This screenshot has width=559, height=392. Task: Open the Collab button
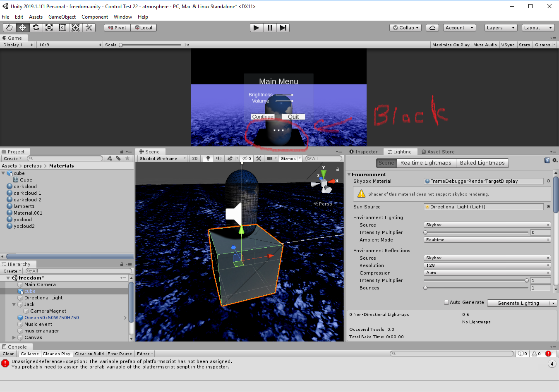(x=405, y=28)
